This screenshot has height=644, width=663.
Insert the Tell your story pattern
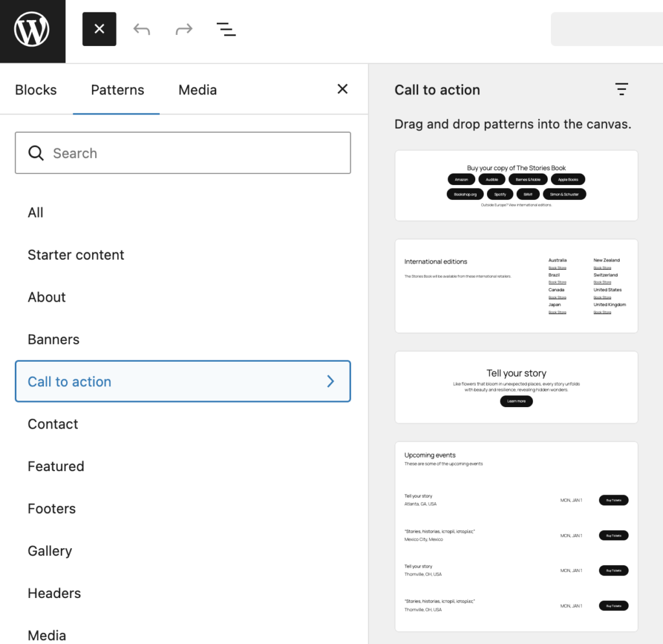click(x=516, y=387)
